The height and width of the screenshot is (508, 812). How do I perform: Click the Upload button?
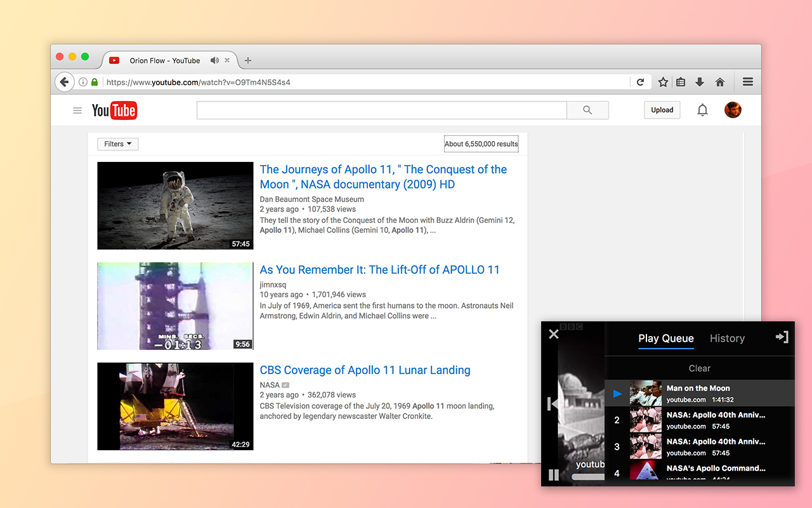[x=662, y=110]
